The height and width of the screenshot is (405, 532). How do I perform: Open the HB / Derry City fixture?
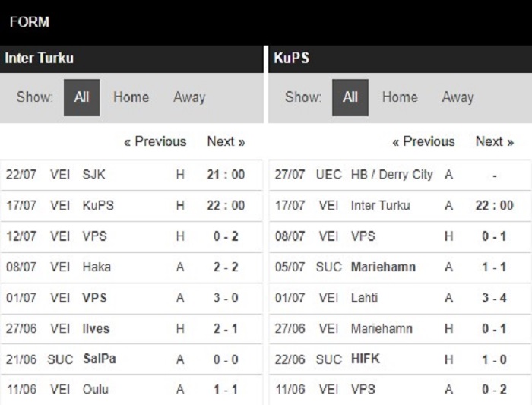pyautogui.click(x=400, y=175)
